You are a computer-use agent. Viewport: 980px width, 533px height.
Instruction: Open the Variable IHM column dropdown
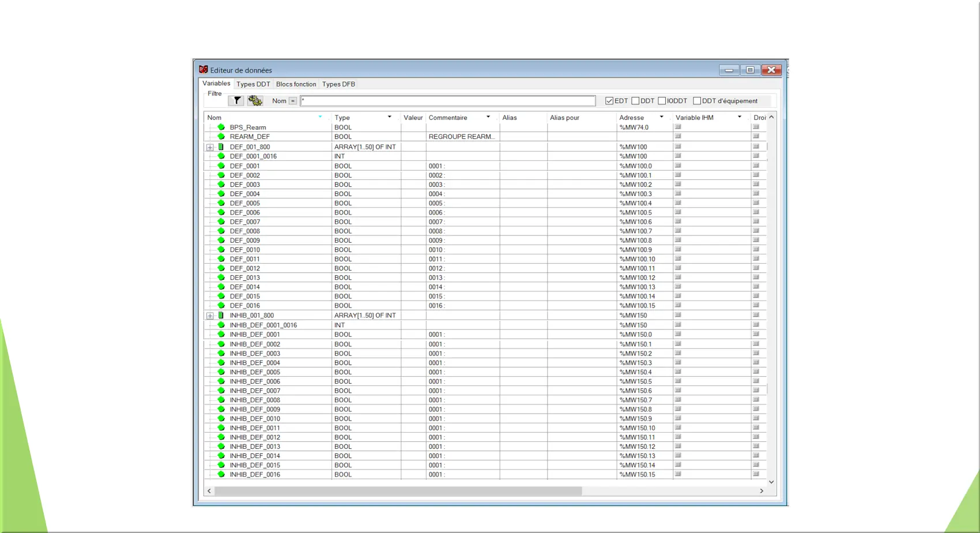[x=740, y=117]
